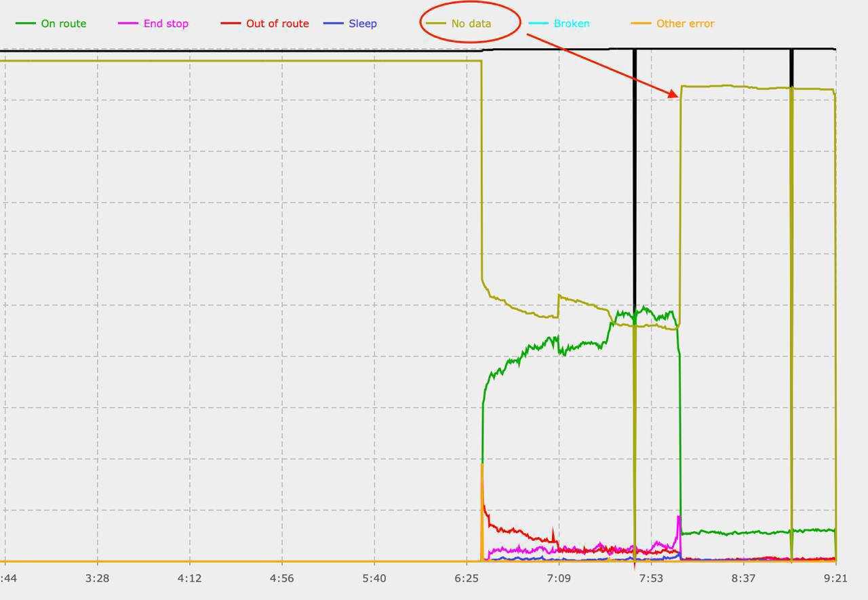Click the tip of the red arrow
Screen dimensions: 868x600
pyautogui.click(x=676, y=96)
